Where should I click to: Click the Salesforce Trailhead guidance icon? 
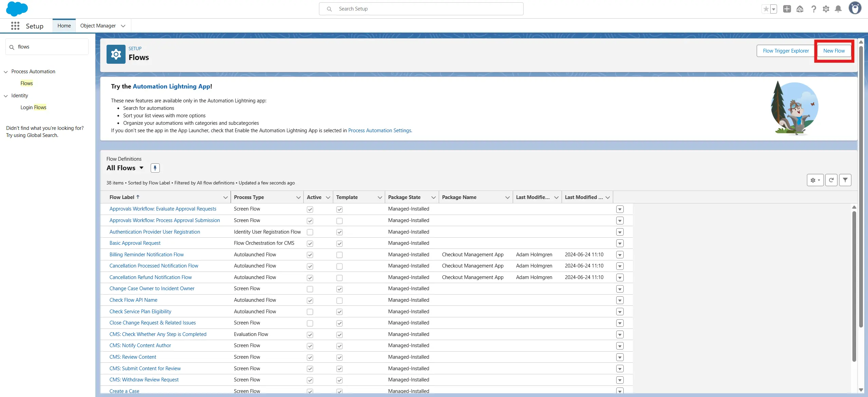(x=800, y=9)
